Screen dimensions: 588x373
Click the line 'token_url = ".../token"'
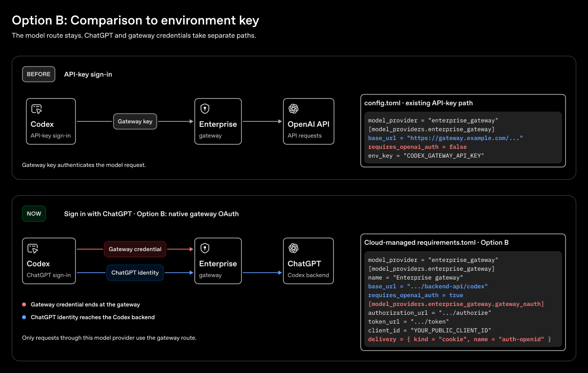pos(408,322)
